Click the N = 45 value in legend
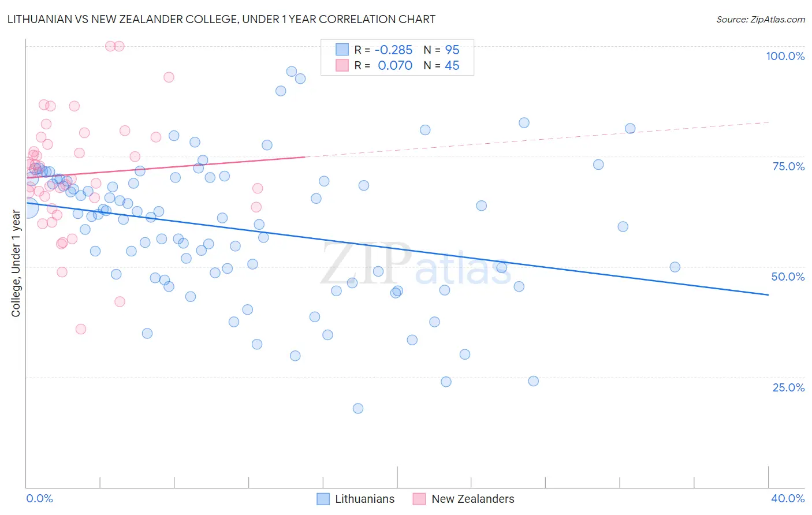Image resolution: width=812 pixels, height=515 pixels. [442, 65]
